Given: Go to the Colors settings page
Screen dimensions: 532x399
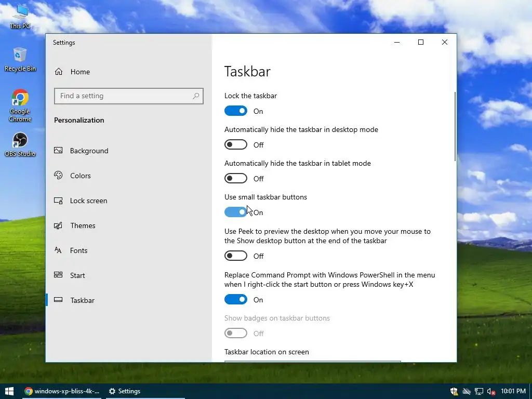Looking at the screenshot, I should pyautogui.click(x=129, y=176).
